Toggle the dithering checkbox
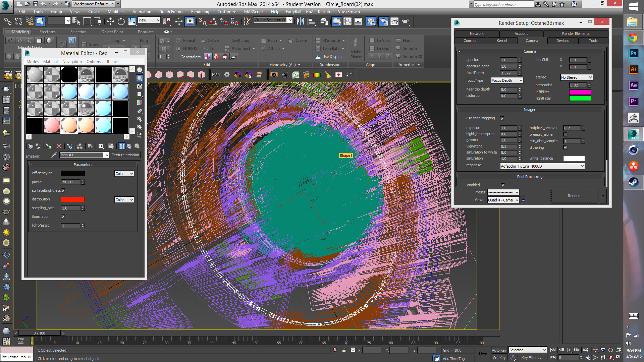The image size is (644, 362). [x=565, y=147]
